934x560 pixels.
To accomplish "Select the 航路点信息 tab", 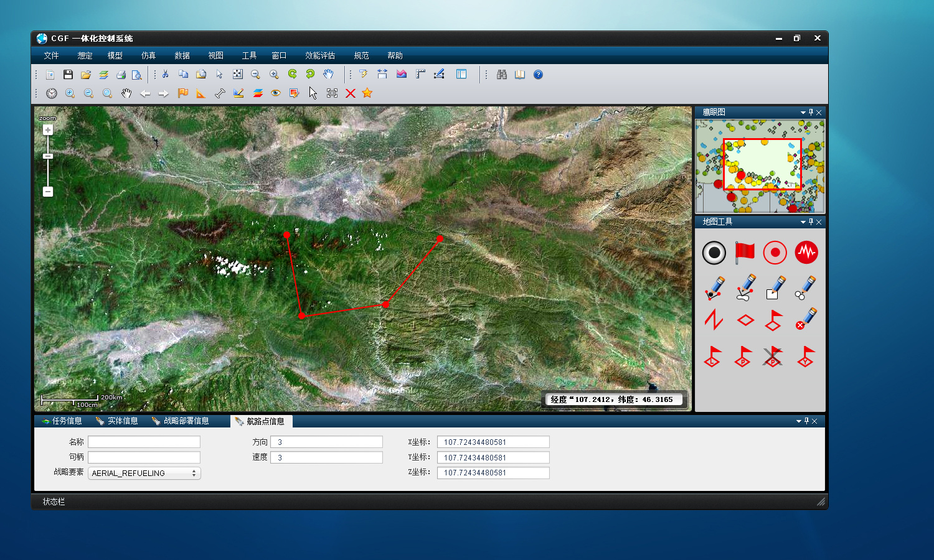I will (261, 421).
